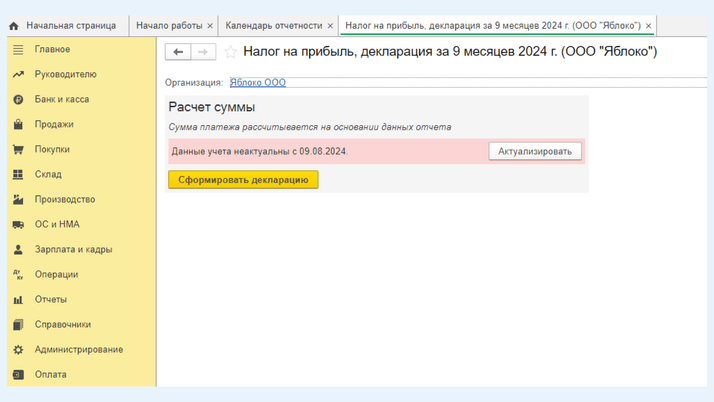The height and width of the screenshot is (402, 714).
Task: Click the ОС и НМА truck icon
Action: click(18, 224)
